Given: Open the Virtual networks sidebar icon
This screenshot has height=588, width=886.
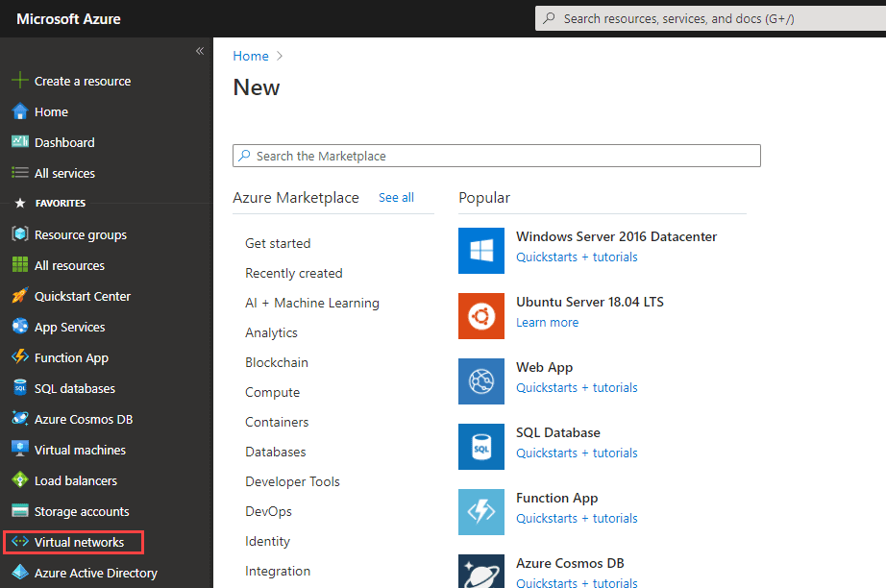Looking at the screenshot, I should click(x=19, y=542).
